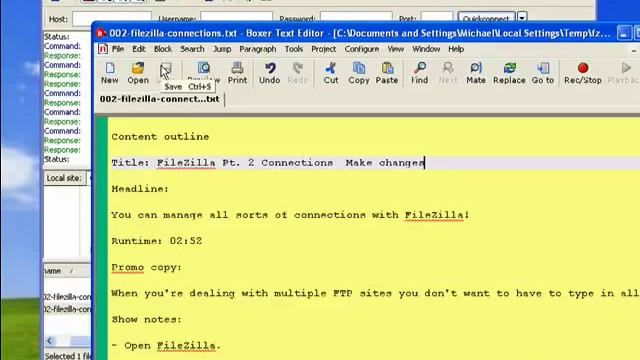Viewport: 640px width, 360px height.
Task: Open the Help menu
Action: coord(456,49)
